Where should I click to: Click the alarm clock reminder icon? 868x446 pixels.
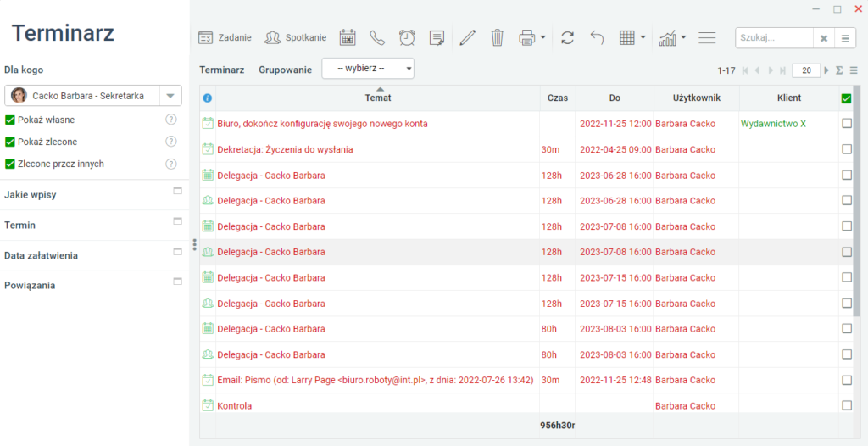(x=408, y=37)
